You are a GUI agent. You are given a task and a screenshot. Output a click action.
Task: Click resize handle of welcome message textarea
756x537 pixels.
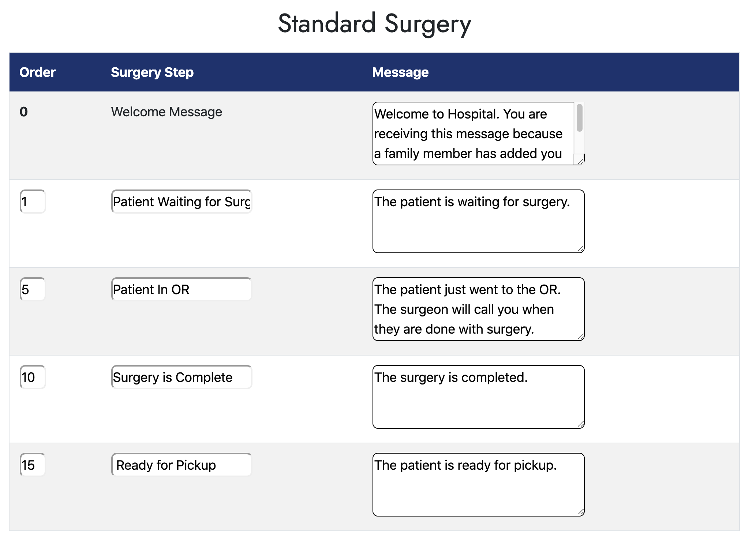tap(580, 161)
